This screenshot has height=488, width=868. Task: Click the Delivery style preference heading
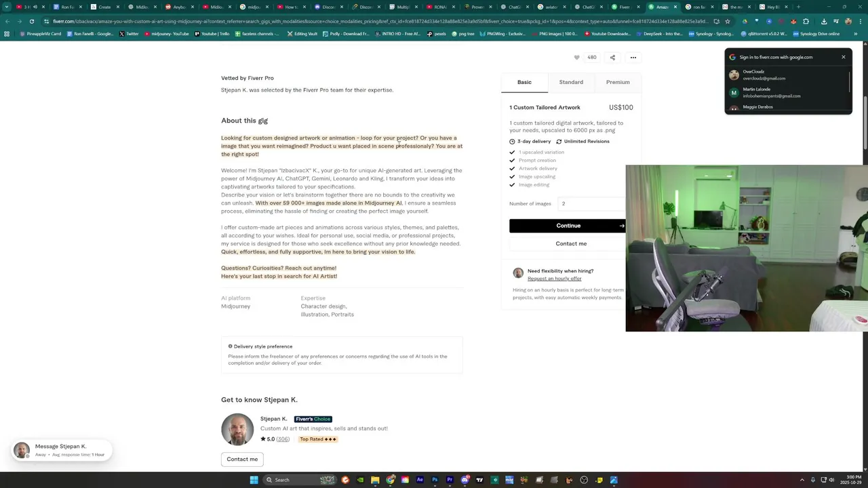[x=263, y=346]
